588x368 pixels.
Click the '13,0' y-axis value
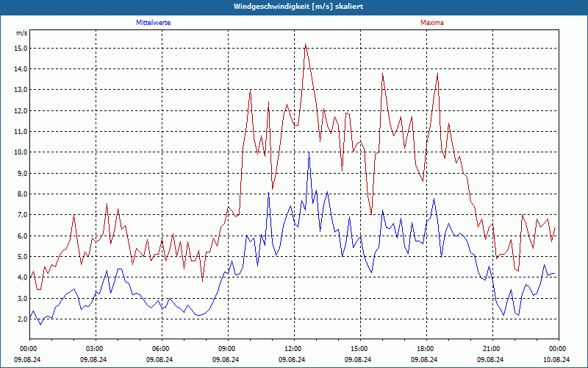point(21,89)
